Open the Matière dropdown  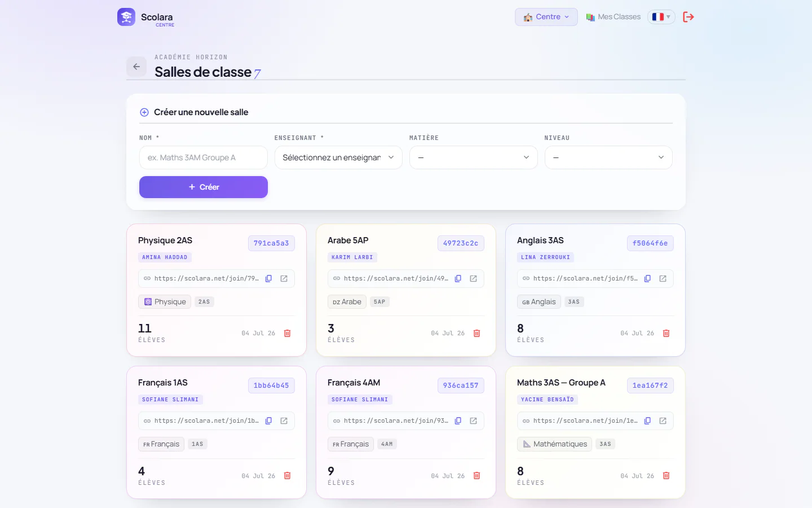point(474,157)
